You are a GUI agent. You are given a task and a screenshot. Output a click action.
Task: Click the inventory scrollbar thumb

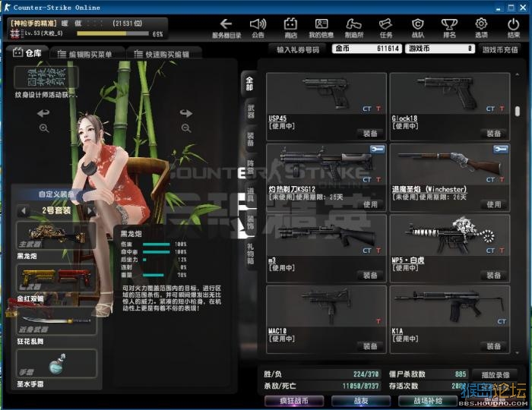pos(517,111)
